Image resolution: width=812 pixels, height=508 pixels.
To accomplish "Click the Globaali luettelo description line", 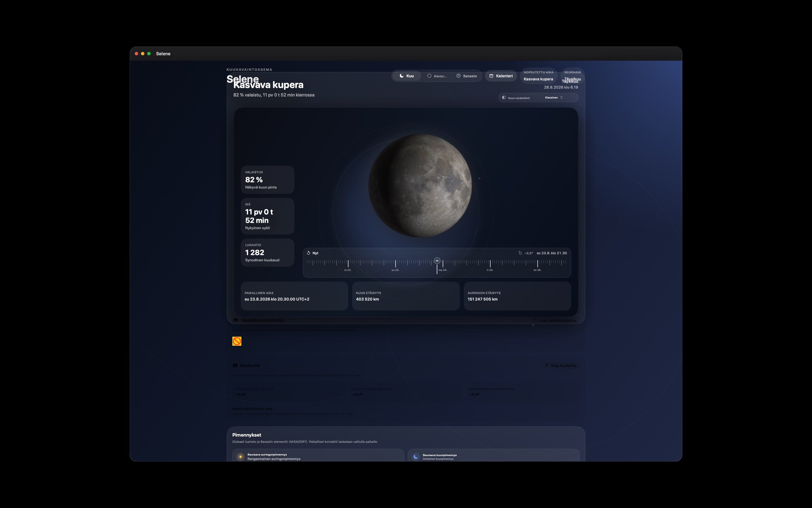I will (x=305, y=442).
